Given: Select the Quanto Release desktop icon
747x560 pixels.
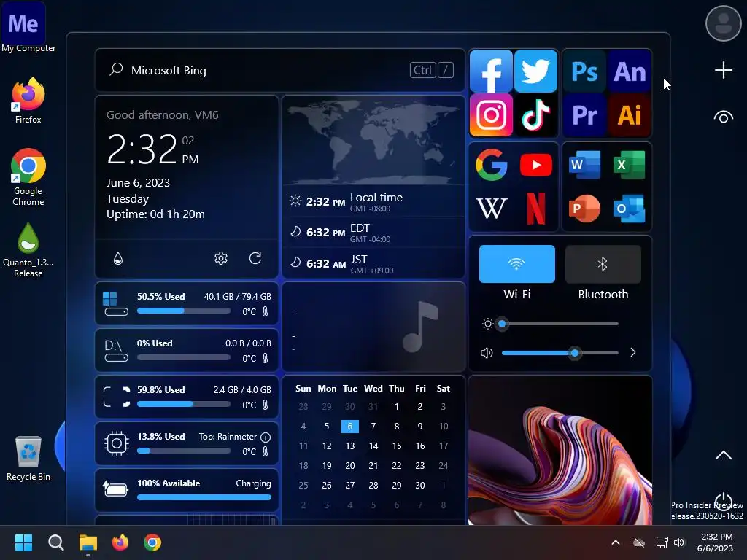Looking at the screenshot, I should click(28, 251).
